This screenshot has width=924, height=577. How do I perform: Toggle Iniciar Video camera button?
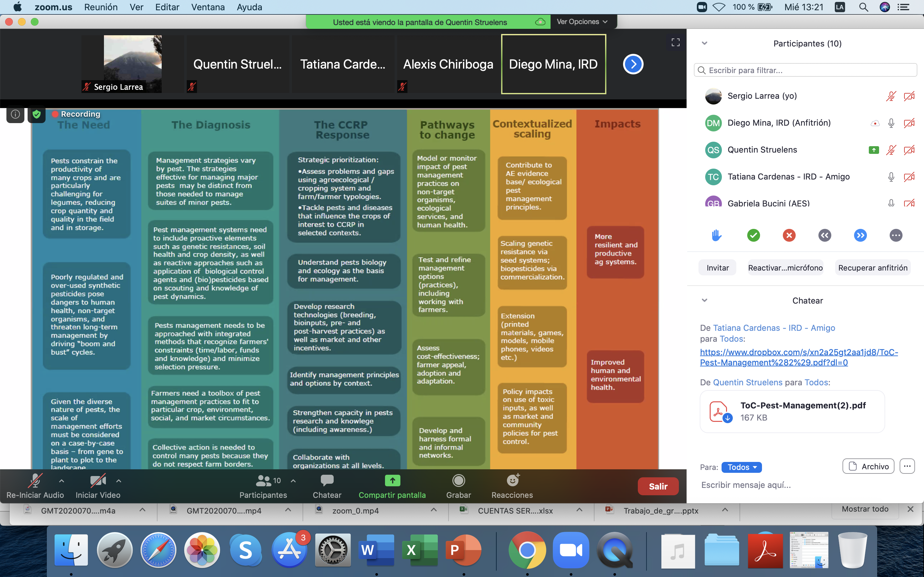[98, 481]
